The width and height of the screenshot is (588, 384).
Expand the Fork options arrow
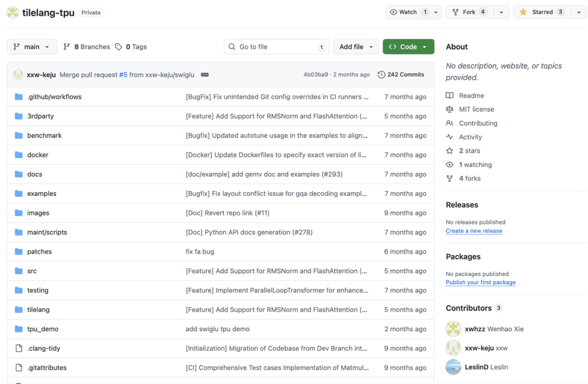point(501,12)
